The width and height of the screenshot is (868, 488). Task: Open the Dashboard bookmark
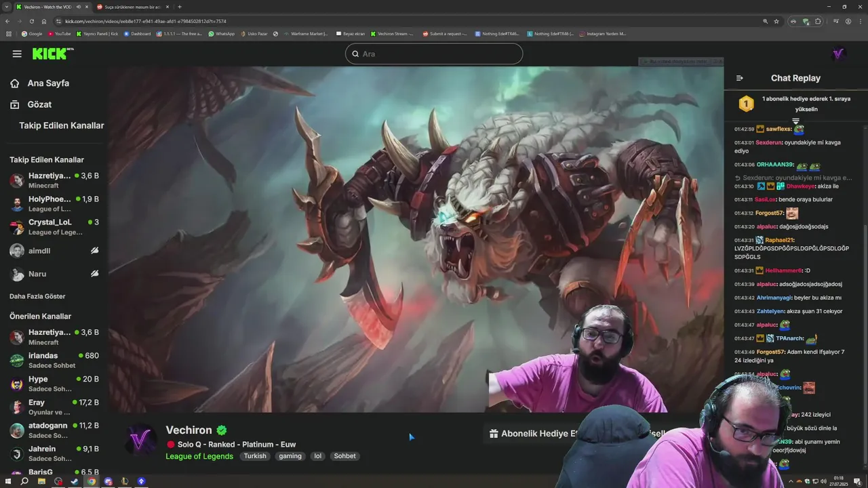click(x=138, y=33)
